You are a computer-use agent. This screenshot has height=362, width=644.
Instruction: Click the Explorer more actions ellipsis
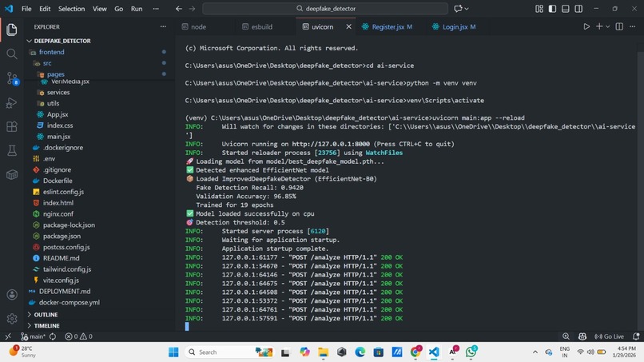(163, 26)
